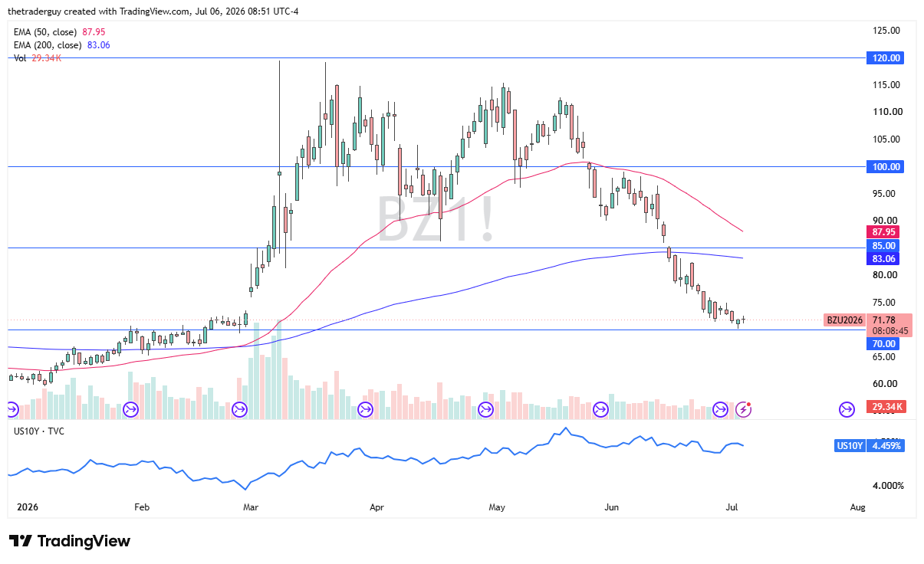The height and width of the screenshot is (564, 924).
Task: Select the Vol 29.34K indicator legend
Action: [x=37, y=58]
